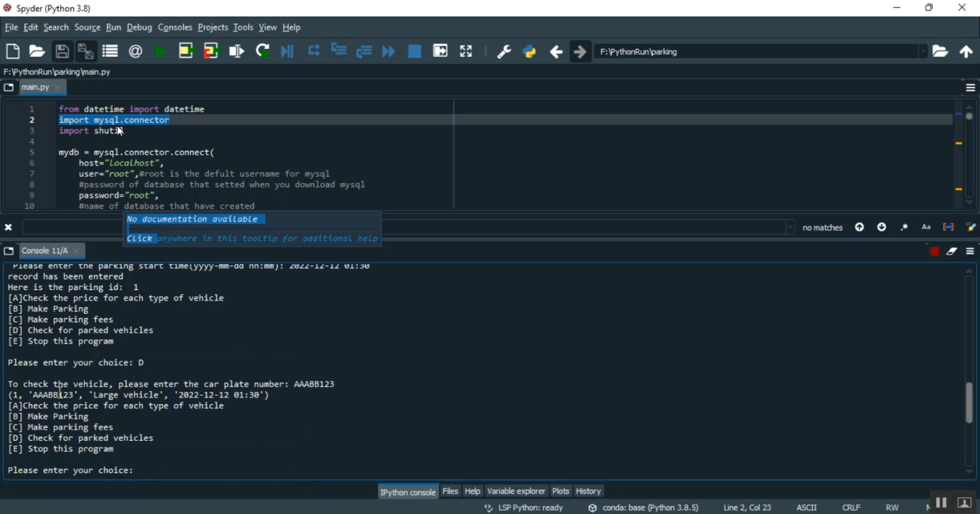Viewport: 980px width, 514px height.
Task: Click the console vertical scrollbar handle
Action: (x=969, y=402)
